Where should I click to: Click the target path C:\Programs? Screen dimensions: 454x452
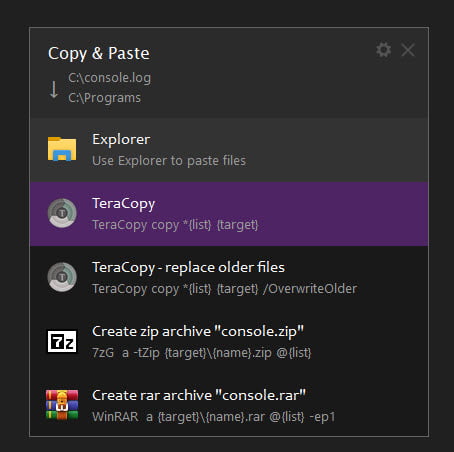point(104,98)
